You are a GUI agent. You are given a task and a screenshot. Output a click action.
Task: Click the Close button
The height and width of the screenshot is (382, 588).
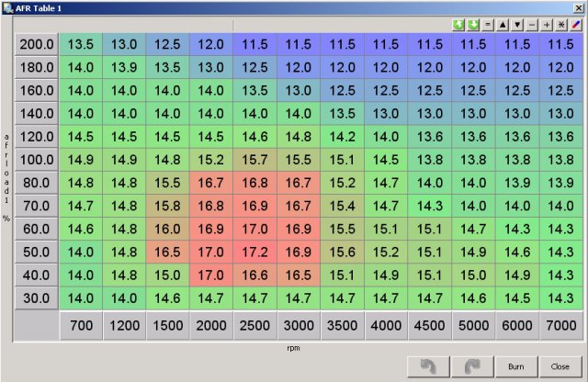pos(560,366)
